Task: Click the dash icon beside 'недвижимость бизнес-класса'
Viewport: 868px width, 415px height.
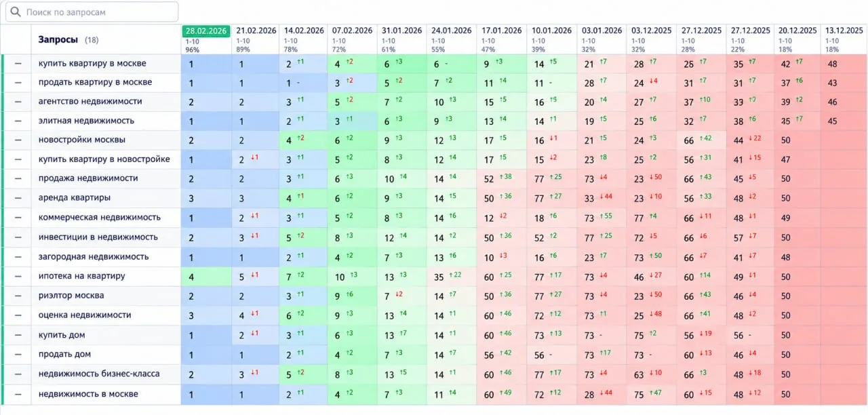Action: point(18,374)
